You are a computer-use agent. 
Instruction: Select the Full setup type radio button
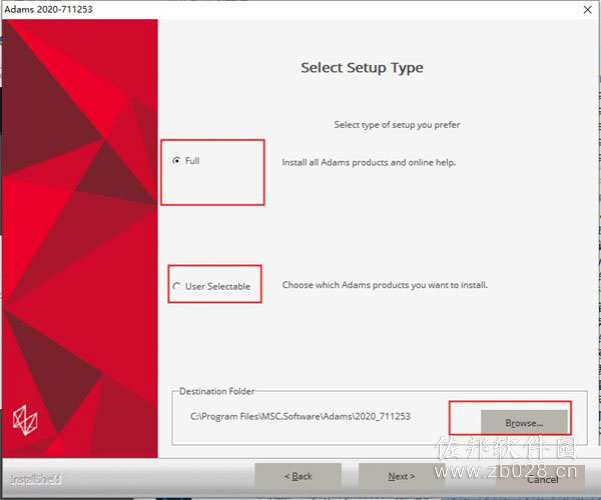[176, 161]
